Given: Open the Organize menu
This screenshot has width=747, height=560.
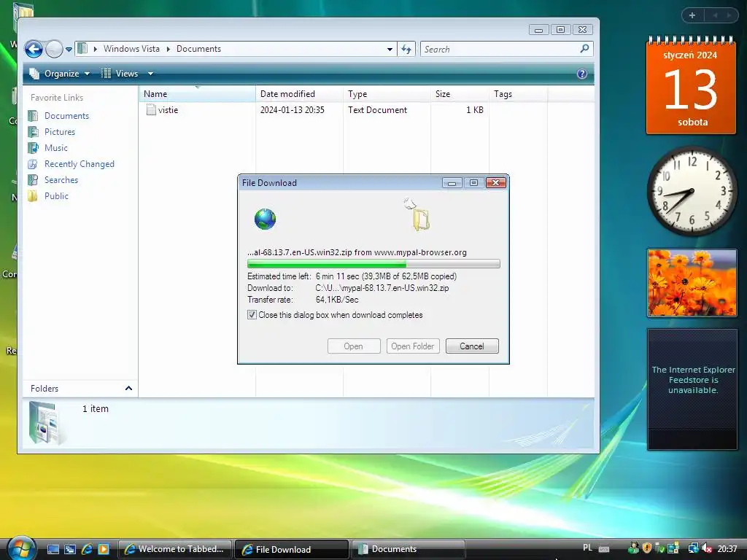Looking at the screenshot, I should pyautogui.click(x=60, y=74).
